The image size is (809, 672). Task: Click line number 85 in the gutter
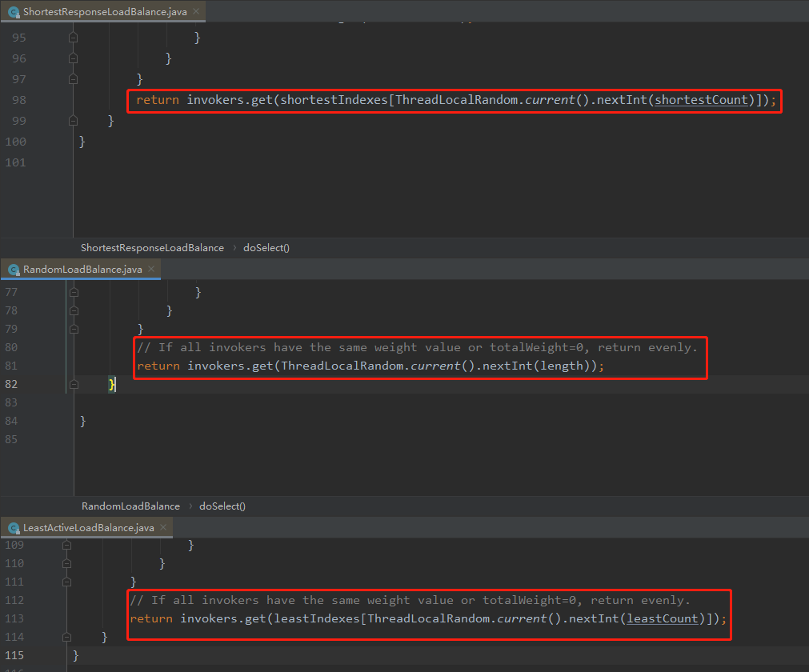(11, 439)
